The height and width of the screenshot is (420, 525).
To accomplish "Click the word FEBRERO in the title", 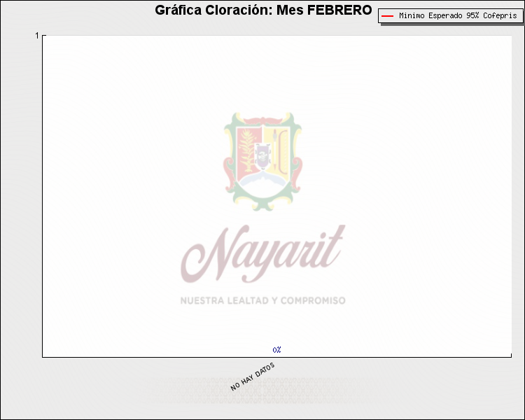I will click(339, 10).
